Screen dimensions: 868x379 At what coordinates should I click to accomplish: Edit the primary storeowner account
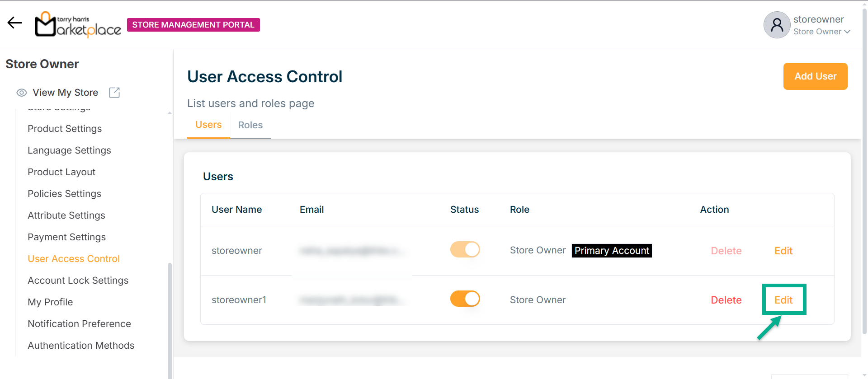783,251
